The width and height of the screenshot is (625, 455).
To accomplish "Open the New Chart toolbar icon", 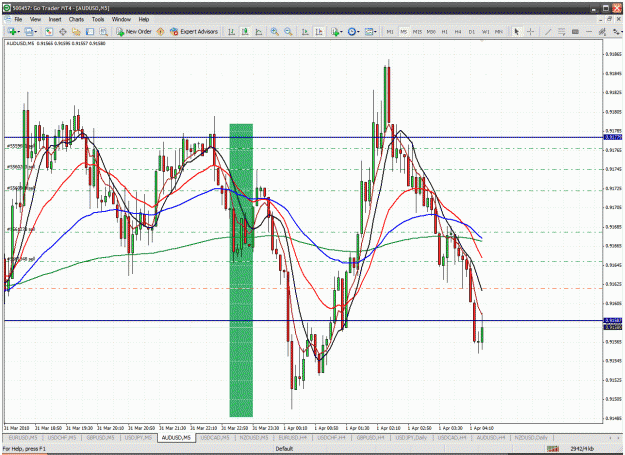I will pyautogui.click(x=12, y=31).
